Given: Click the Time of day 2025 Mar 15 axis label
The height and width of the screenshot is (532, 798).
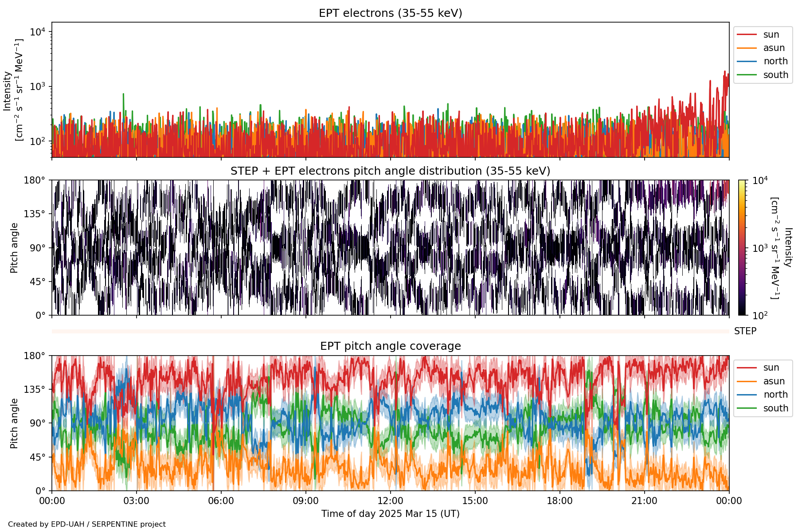Looking at the screenshot, I should pyautogui.click(x=390, y=514).
